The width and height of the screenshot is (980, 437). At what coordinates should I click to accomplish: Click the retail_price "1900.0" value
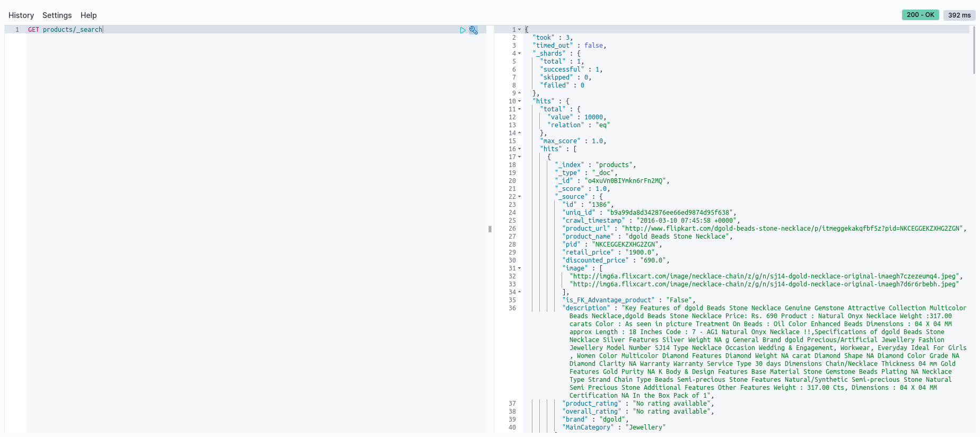pos(640,252)
